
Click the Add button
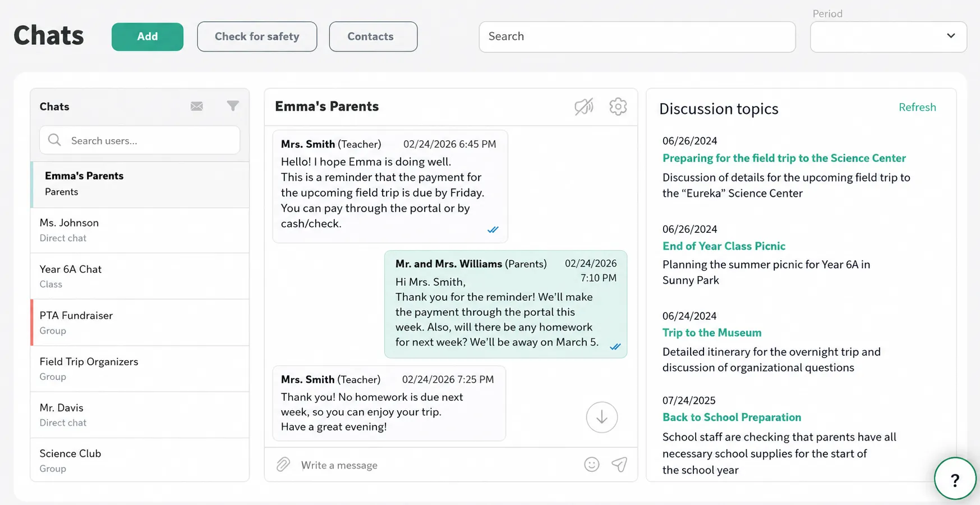click(148, 36)
